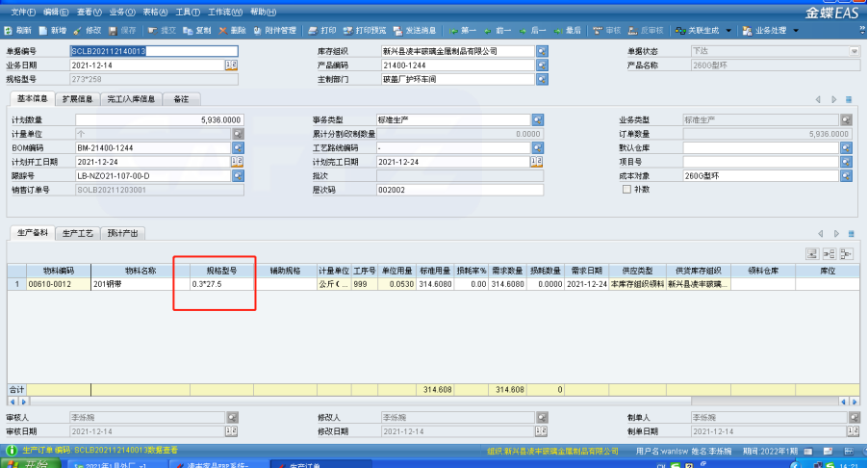Toggle the 补数 checkbox
The width and height of the screenshot is (868, 468).
[626, 190]
